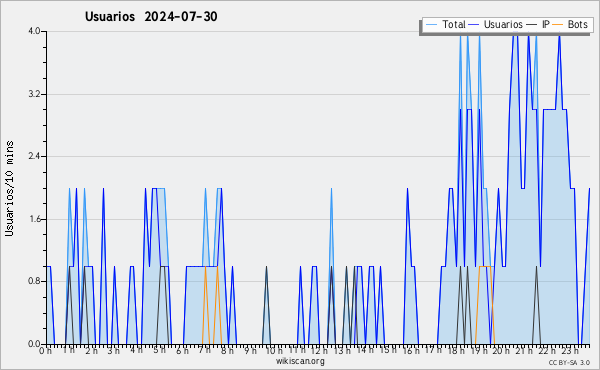The width and height of the screenshot is (600, 370).
Task: Click the y-axis value 0.0
Action: pos(34,344)
